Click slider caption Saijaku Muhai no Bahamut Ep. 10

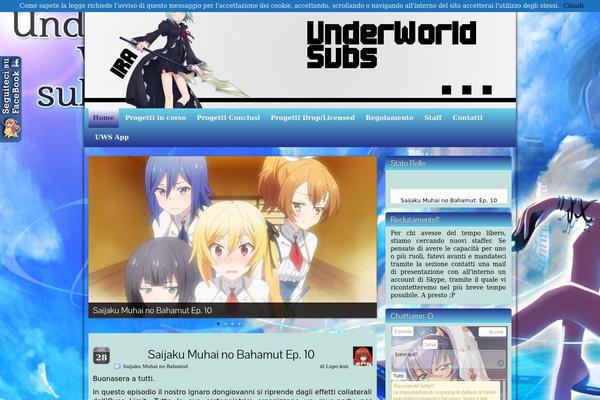(152, 310)
